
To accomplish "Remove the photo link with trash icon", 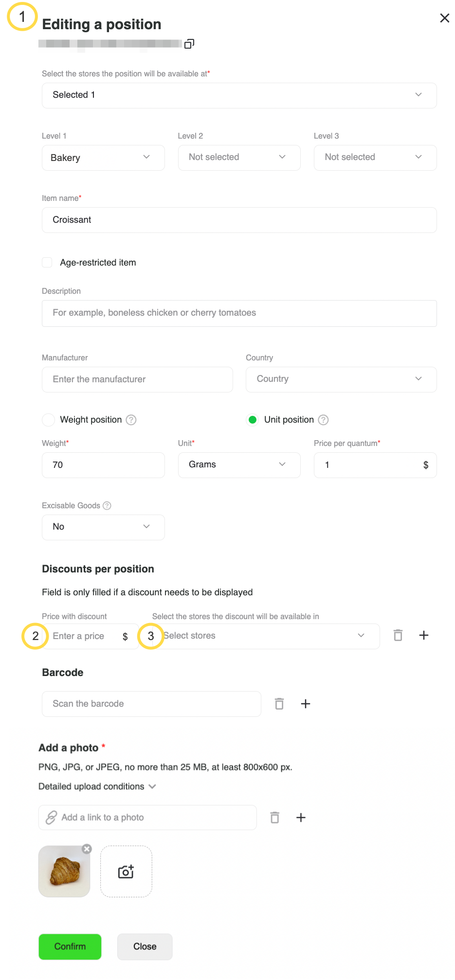I will point(275,818).
